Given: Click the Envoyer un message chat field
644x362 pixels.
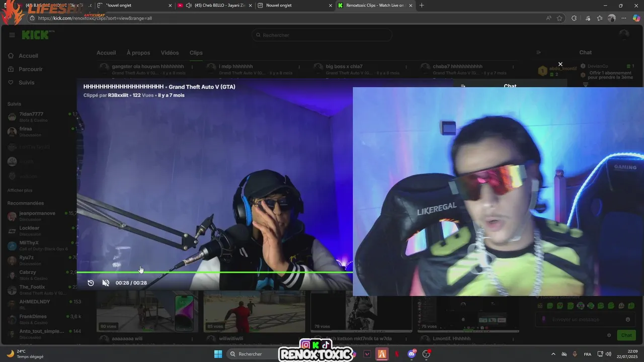Looking at the screenshot, I should pyautogui.click(x=585, y=319).
